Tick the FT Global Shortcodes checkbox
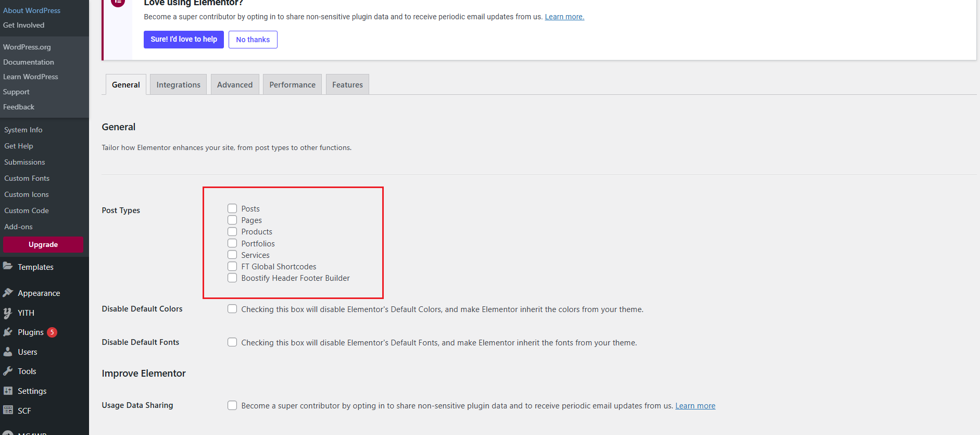This screenshot has width=980, height=435. [232, 266]
